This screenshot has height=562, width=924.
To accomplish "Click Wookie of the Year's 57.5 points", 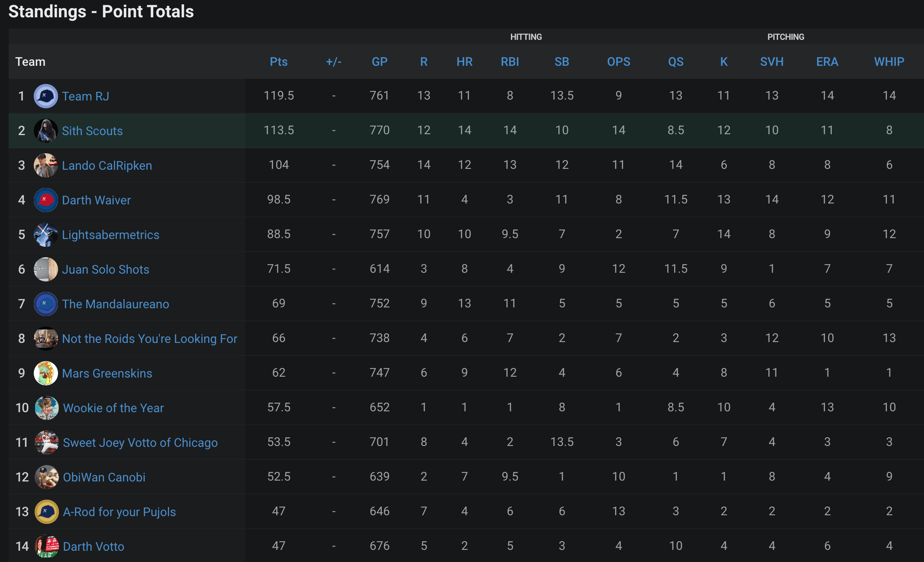I will 279,407.
